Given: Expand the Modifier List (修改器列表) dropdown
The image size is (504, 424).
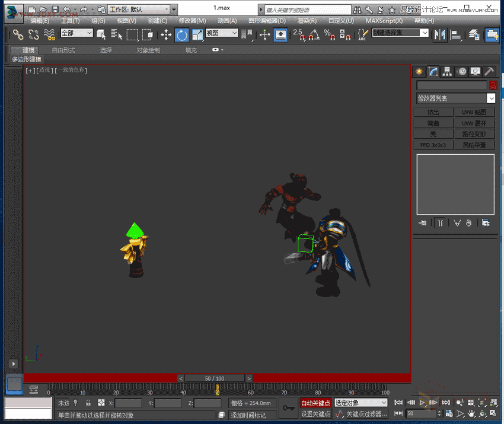Looking at the screenshot, I should click(491, 98).
